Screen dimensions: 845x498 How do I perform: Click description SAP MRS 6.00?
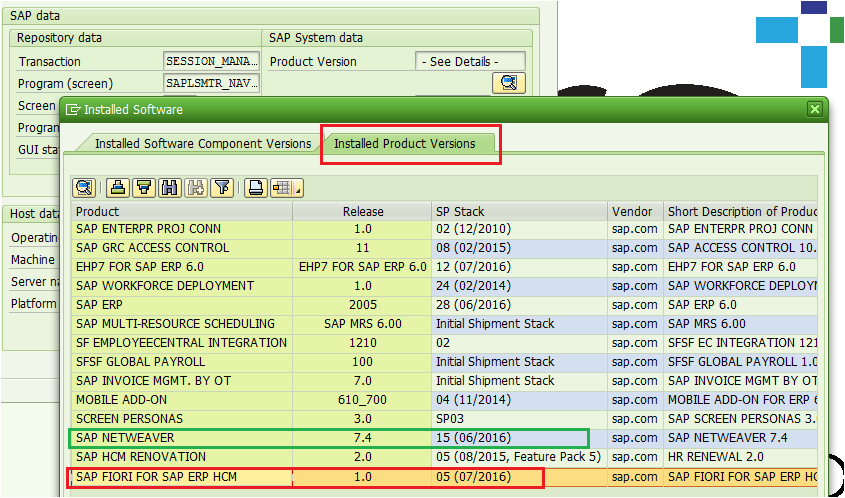click(741, 324)
